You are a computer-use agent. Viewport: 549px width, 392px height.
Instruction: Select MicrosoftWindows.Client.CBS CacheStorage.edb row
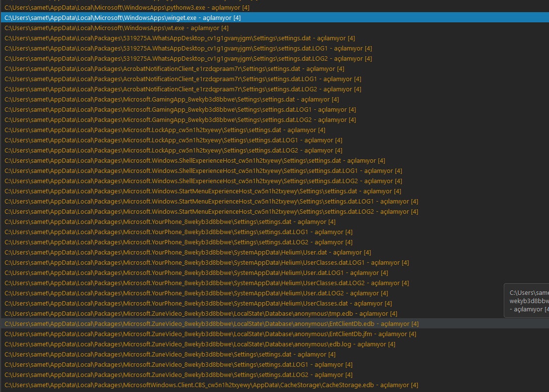(274, 385)
